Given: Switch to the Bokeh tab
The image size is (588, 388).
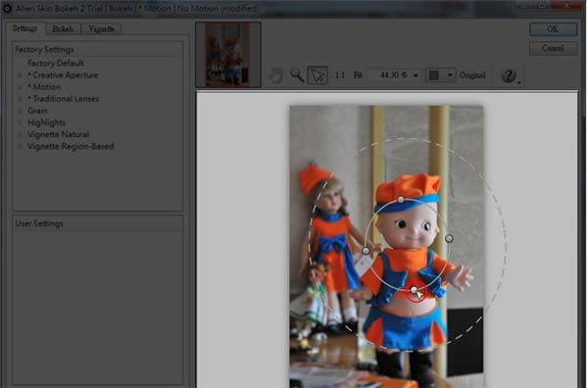Looking at the screenshot, I should pyautogui.click(x=63, y=28).
